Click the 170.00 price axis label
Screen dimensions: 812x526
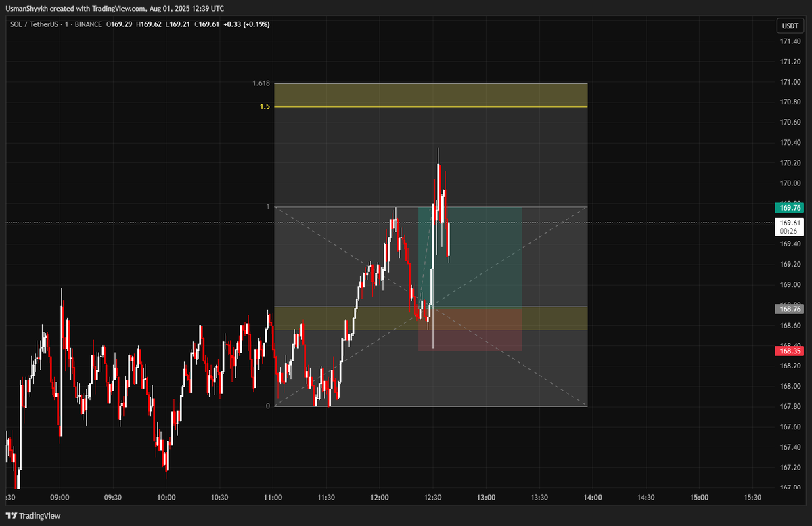tap(790, 183)
